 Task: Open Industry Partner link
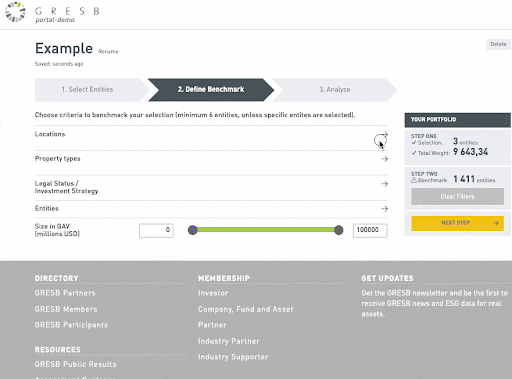click(x=229, y=341)
